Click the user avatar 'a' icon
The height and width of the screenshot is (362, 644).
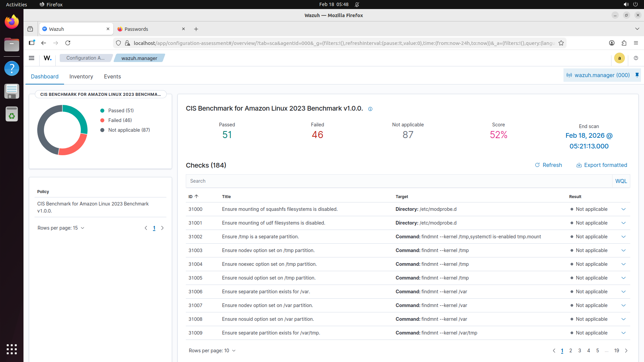(619, 58)
